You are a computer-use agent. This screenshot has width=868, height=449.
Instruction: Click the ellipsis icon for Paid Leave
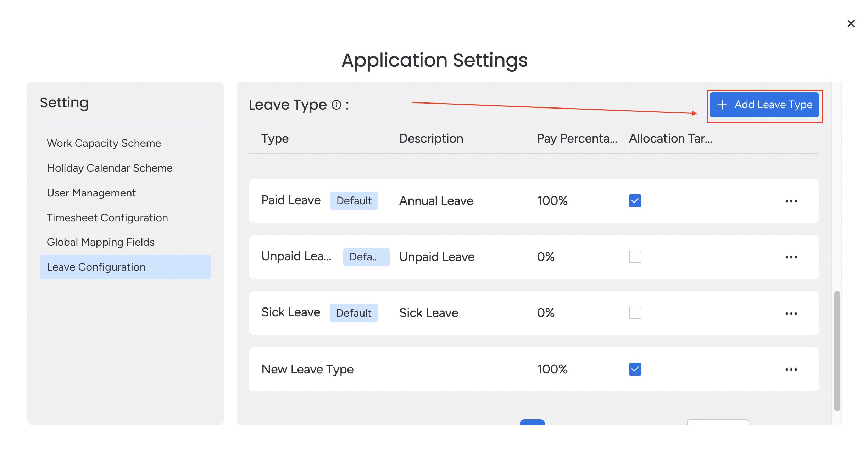click(792, 200)
